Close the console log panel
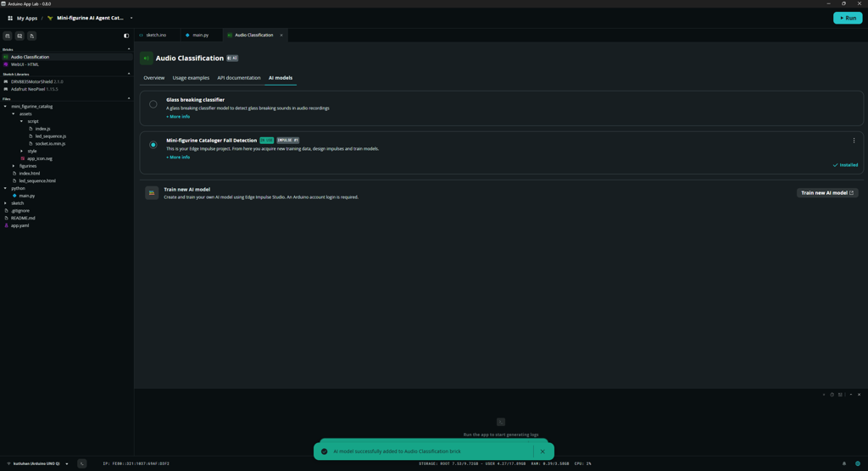 [860, 395]
